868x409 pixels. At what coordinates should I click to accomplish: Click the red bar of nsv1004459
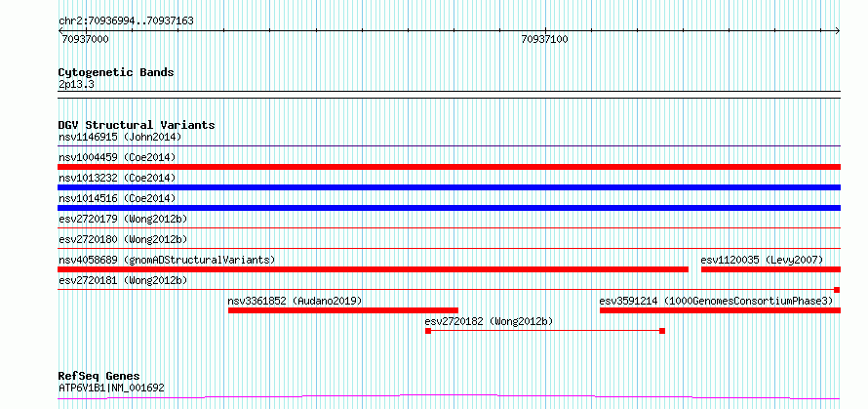449,167
